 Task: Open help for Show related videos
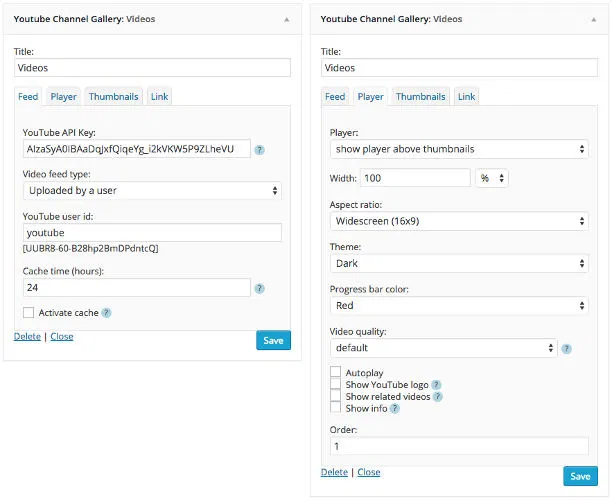click(x=438, y=397)
